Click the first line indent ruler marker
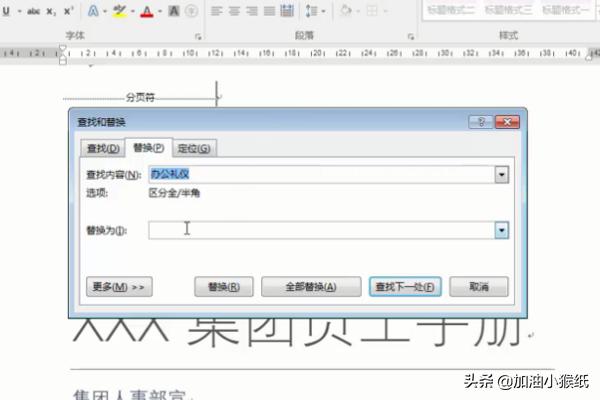 [62, 49]
